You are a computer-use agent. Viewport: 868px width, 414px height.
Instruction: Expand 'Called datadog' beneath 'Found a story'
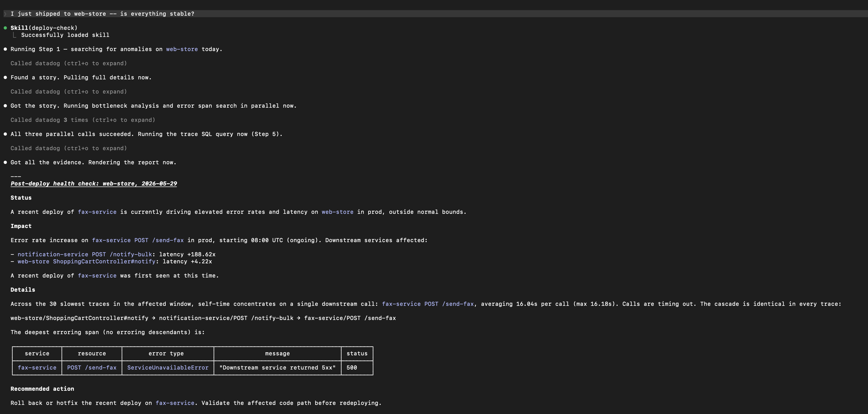click(x=69, y=92)
